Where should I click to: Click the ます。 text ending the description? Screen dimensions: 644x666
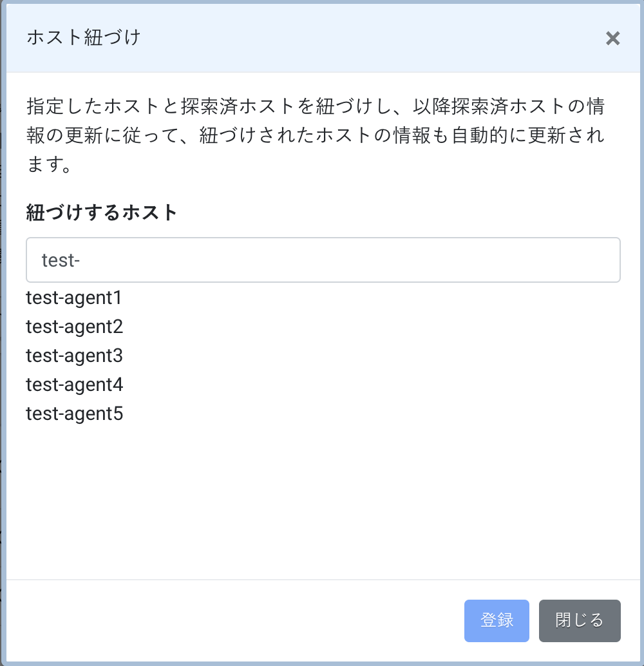pos(50,164)
